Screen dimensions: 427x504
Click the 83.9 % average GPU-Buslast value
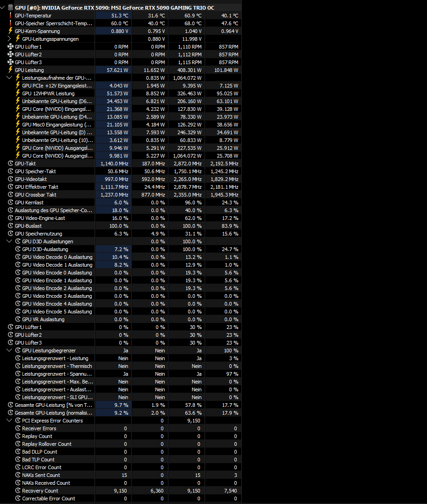pyautogui.click(x=230, y=225)
